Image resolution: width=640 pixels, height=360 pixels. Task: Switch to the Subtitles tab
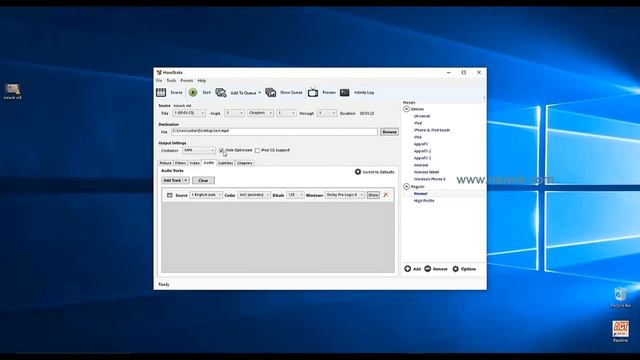225,163
